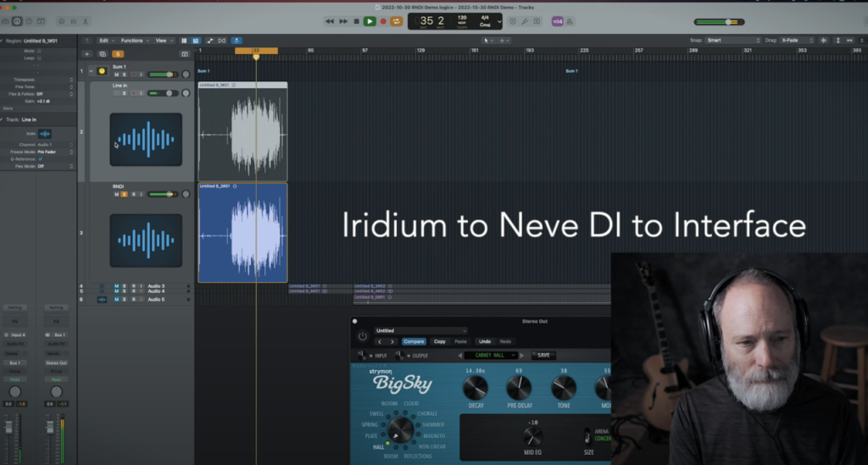868x465 pixels.
Task: Open the Functions menu in tracks area
Action: click(x=133, y=40)
